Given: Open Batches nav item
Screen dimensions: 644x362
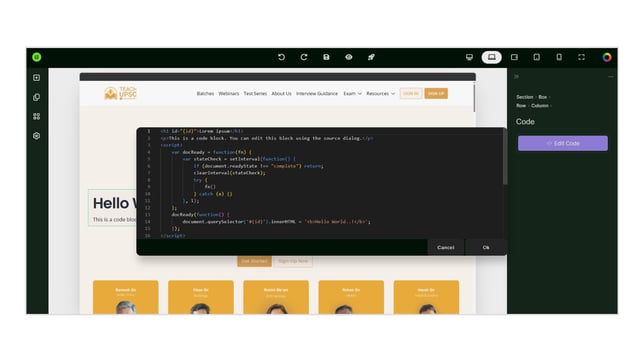Looking at the screenshot, I should [x=205, y=94].
